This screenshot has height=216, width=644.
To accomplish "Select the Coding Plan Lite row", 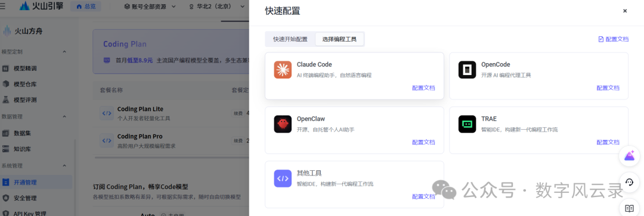I will 172,113.
